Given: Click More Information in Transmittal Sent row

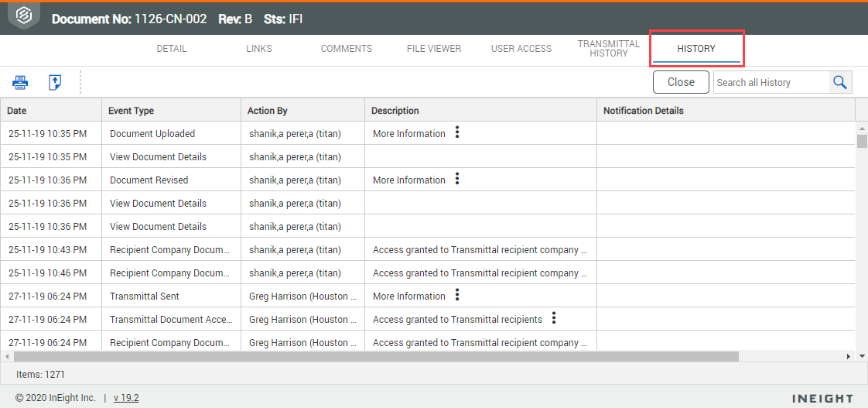Looking at the screenshot, I should pos(409,297).
